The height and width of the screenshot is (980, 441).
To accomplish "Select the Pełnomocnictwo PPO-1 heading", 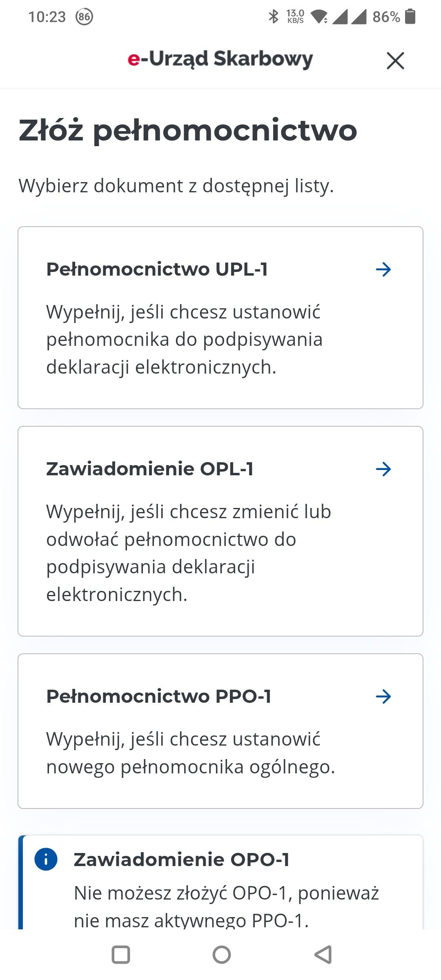I will [159, 697].
